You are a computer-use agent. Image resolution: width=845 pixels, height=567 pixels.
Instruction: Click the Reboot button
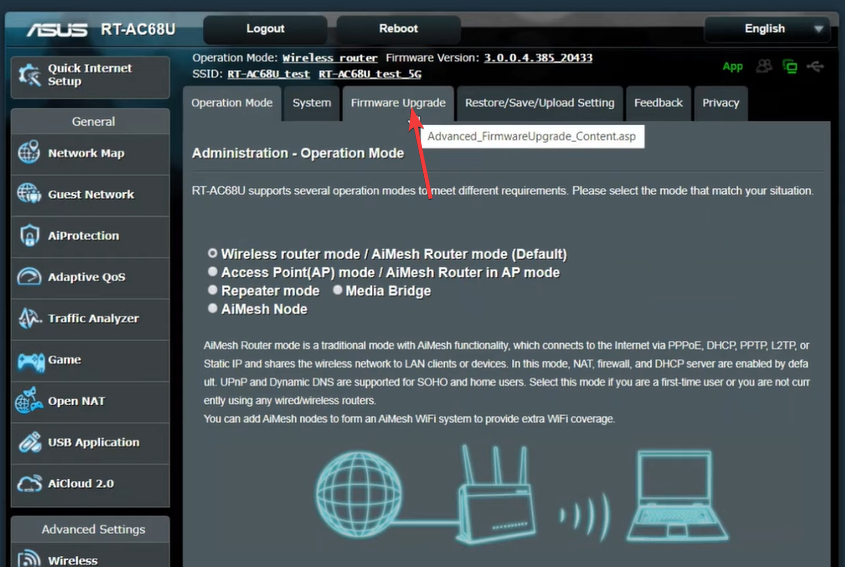tap(398, 29)
